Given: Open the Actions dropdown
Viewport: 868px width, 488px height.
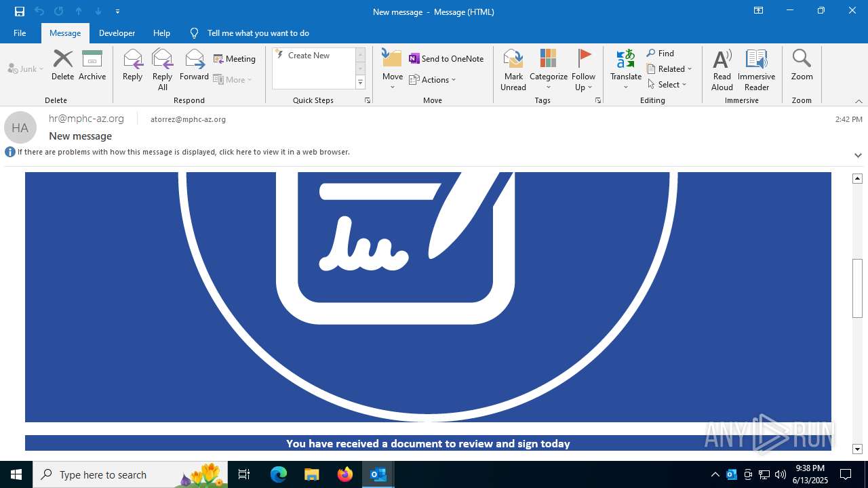Looking at the screenshot, I should click(x=433, y=79).
